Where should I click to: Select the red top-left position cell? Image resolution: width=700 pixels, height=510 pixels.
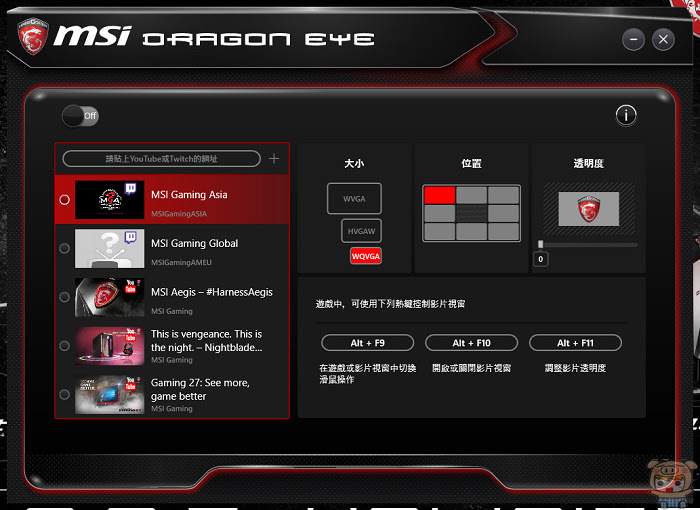[440, 195]
